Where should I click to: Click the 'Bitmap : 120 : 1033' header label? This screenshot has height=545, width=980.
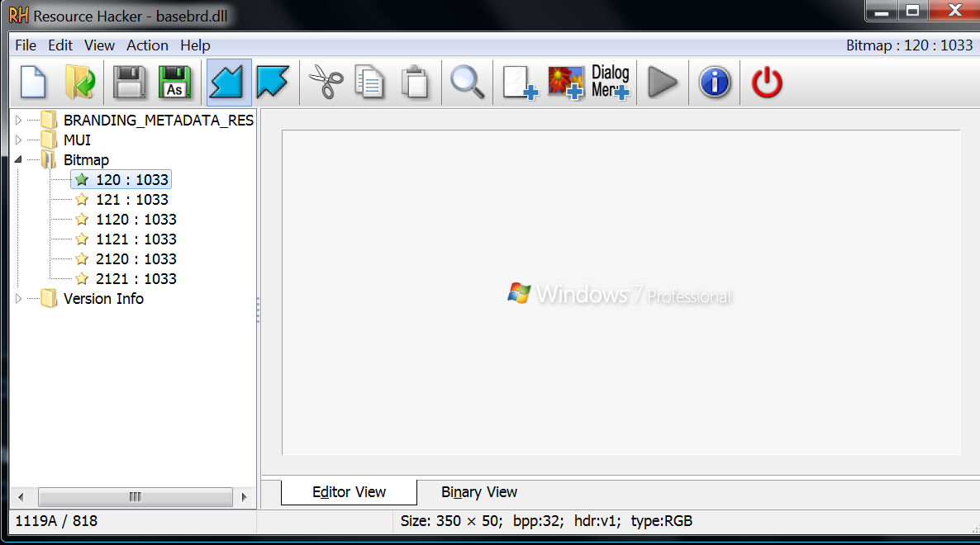[x=910, y=45]
